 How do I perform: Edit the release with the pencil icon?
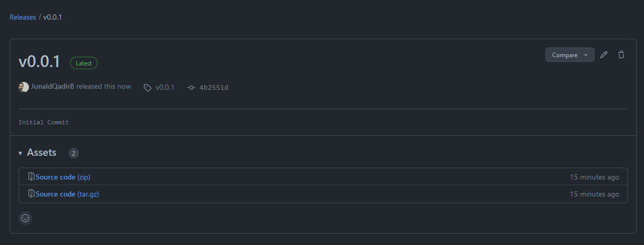[x=604, y=55]
